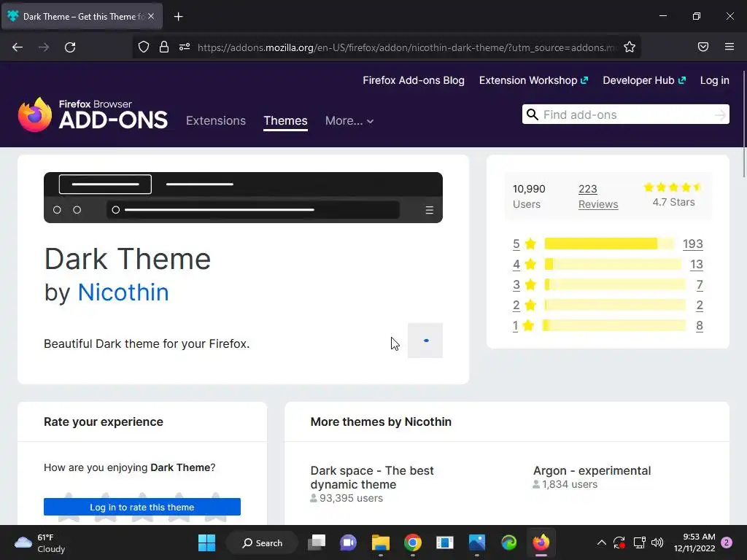Open the 193 five-star reviews count
Screen dimensions: 747x560
(x=693, y=244)
